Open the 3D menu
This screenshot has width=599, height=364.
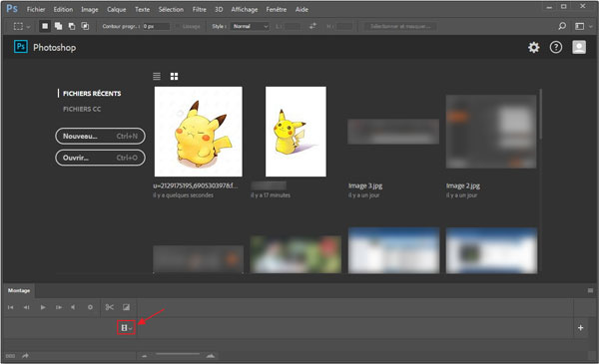click(x=219, y=9)
